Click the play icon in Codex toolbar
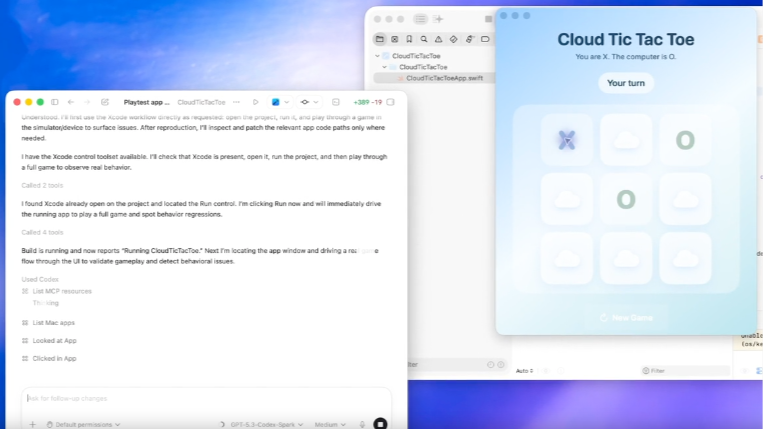The height and width of the screenshot is (429, 763). coord(255,102)
